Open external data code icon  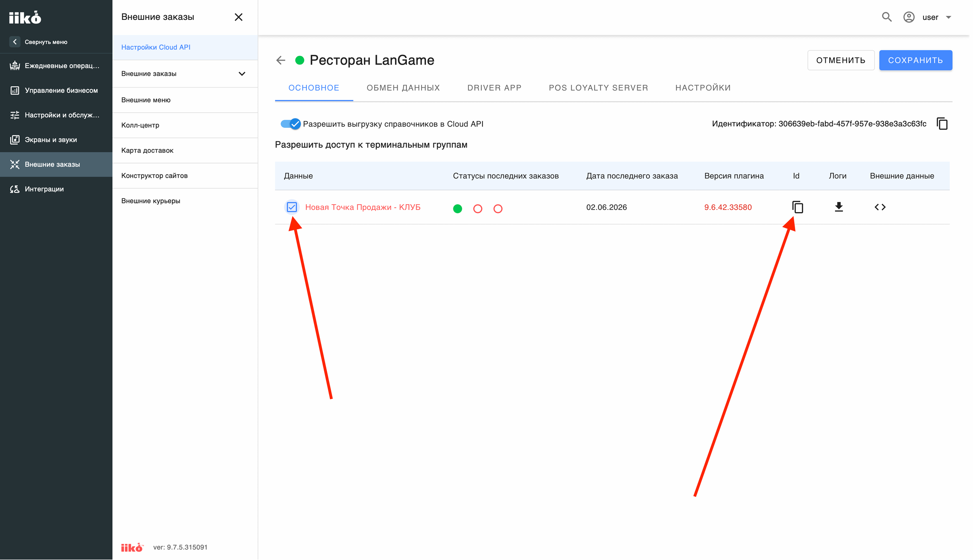[x=880, y=207]
